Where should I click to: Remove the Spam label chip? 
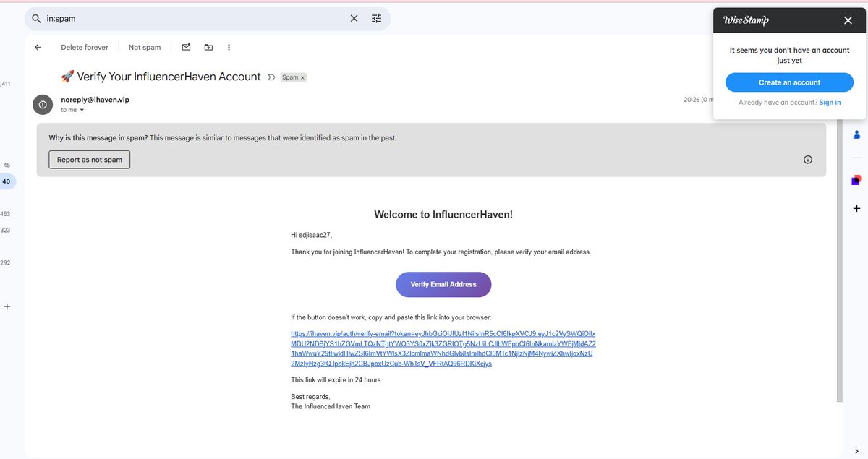[302, 77]
